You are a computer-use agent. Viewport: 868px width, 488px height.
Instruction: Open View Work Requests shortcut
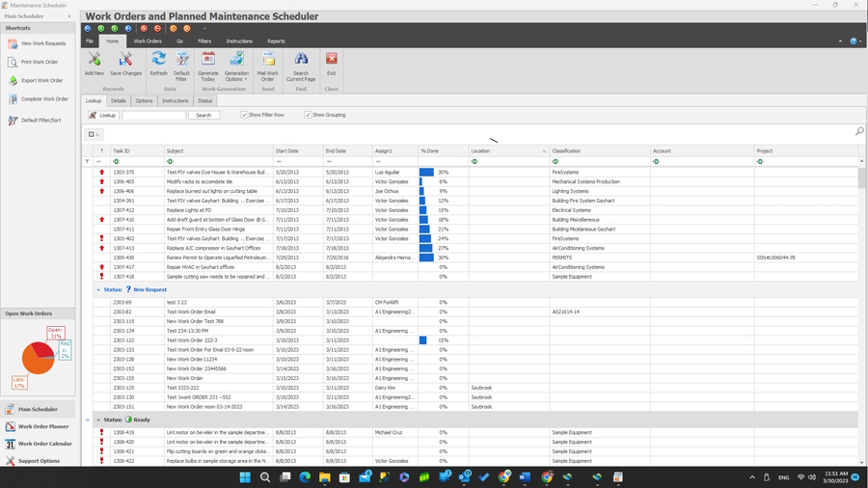37,43
